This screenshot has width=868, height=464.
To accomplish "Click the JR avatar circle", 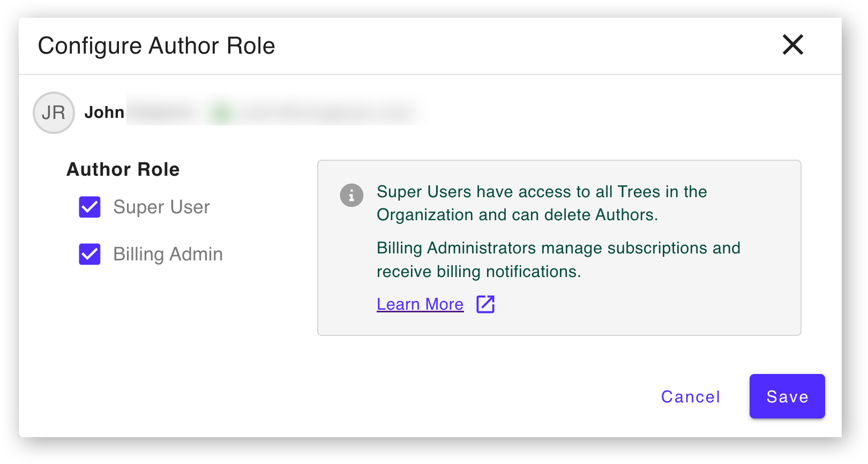I will coord(54,113).
